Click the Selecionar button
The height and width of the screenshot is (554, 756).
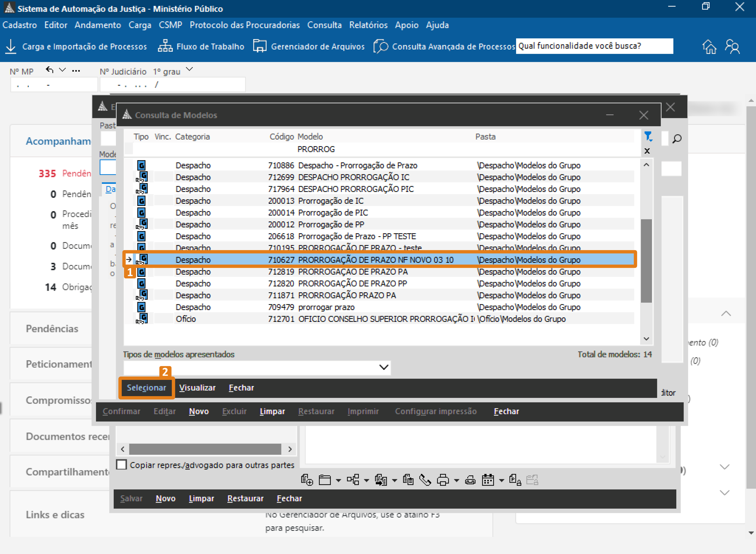pos(146,388)
